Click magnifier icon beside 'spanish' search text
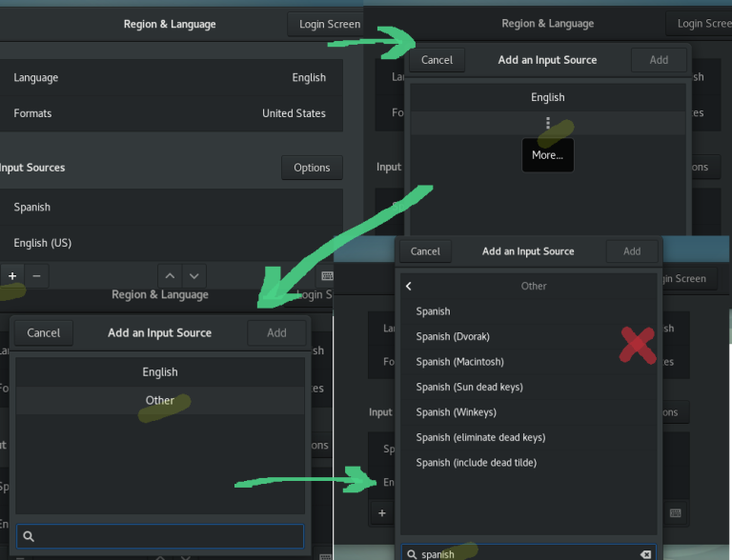Image resolution: width=732 pixels, height=560 pixels. 412,554
